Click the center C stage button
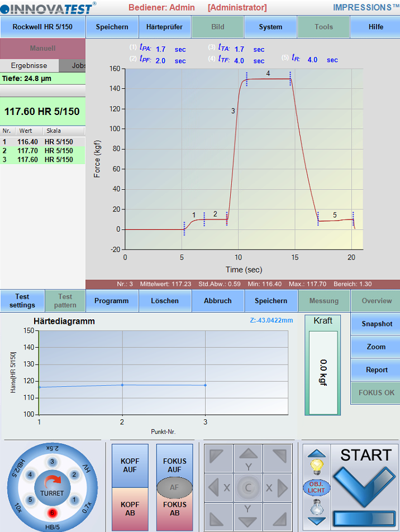This screenshot has height=532, width=400. pos(248,488)
